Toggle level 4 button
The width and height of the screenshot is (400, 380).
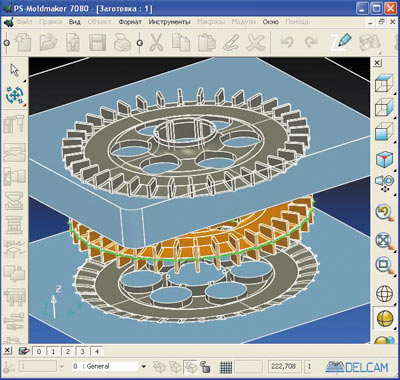point(97,351)
